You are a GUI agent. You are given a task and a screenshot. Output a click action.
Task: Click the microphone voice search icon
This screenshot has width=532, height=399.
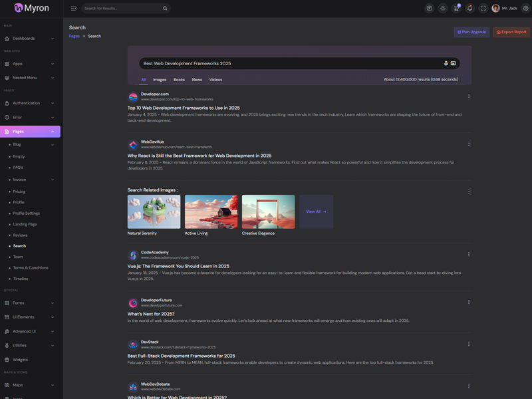coord(446,64)
